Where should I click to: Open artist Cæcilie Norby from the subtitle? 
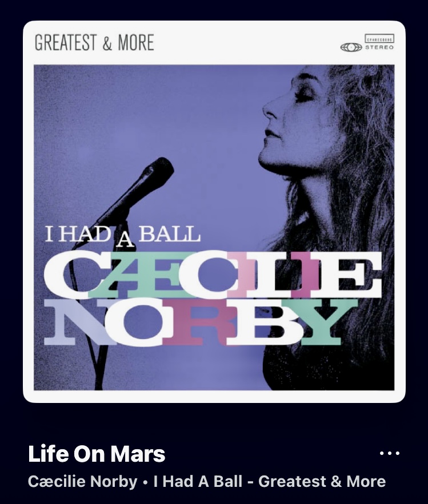(x=82, y=481)
